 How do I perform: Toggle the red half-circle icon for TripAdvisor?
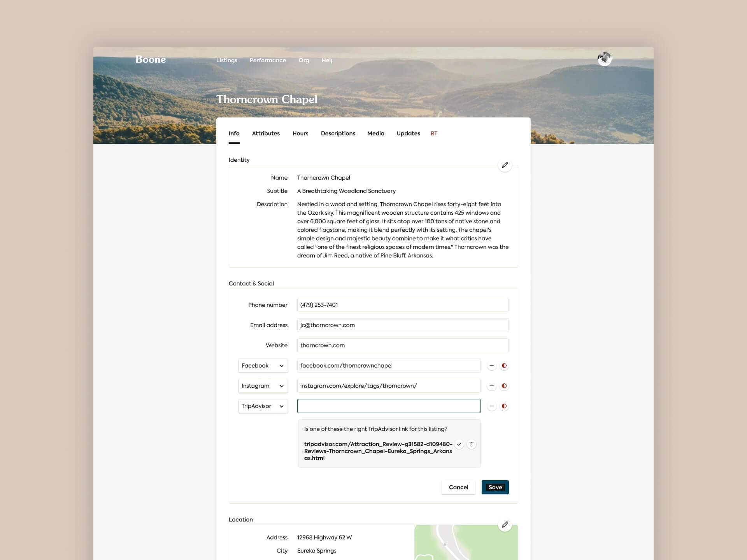tap(504, 406)
